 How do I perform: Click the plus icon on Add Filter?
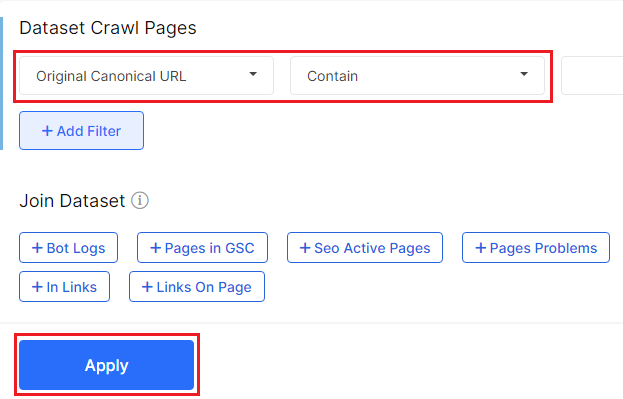[x=47, y=131]
